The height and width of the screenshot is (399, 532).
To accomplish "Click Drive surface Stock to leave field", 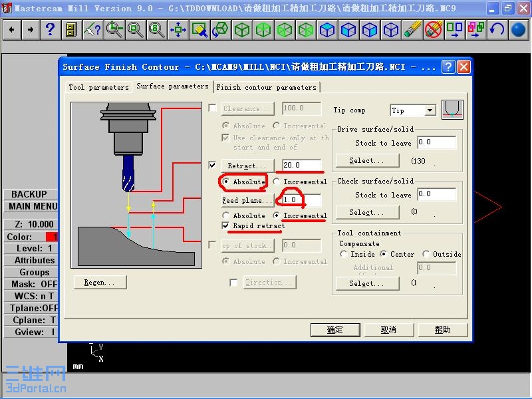I will (x=437, y=142).
